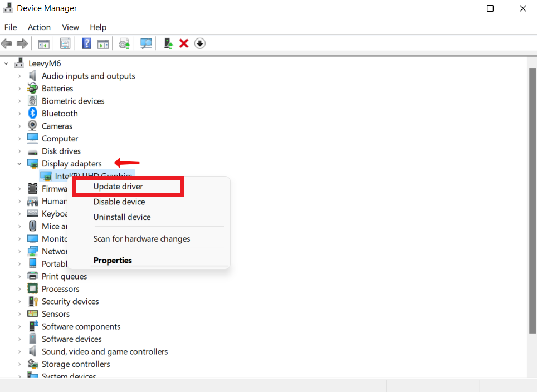Click the Forward navigation arrow icon
This screenshot has height=392, width=537.
(21, 43)
